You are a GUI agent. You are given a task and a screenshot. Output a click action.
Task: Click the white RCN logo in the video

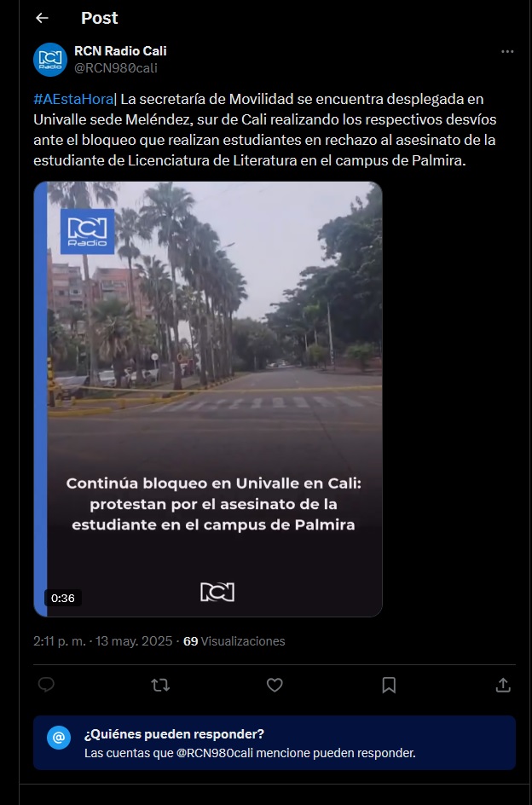(x=217, y=592)
